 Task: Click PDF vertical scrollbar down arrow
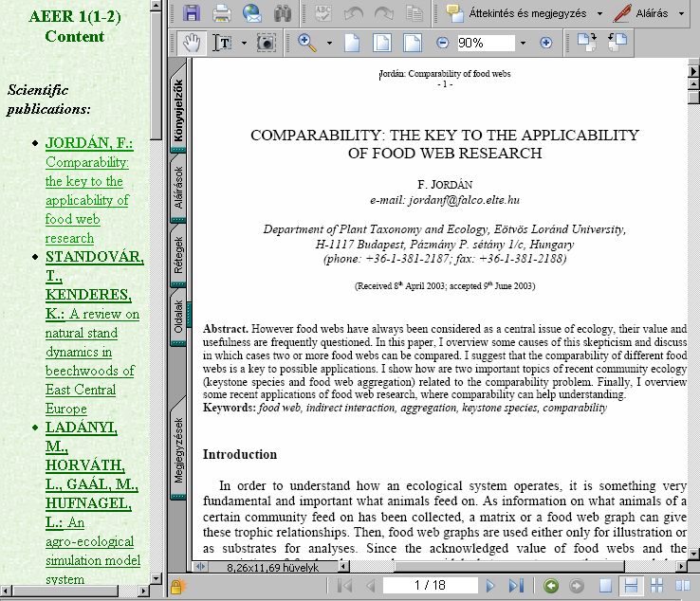pyautogui.click(x=693, y=554)
